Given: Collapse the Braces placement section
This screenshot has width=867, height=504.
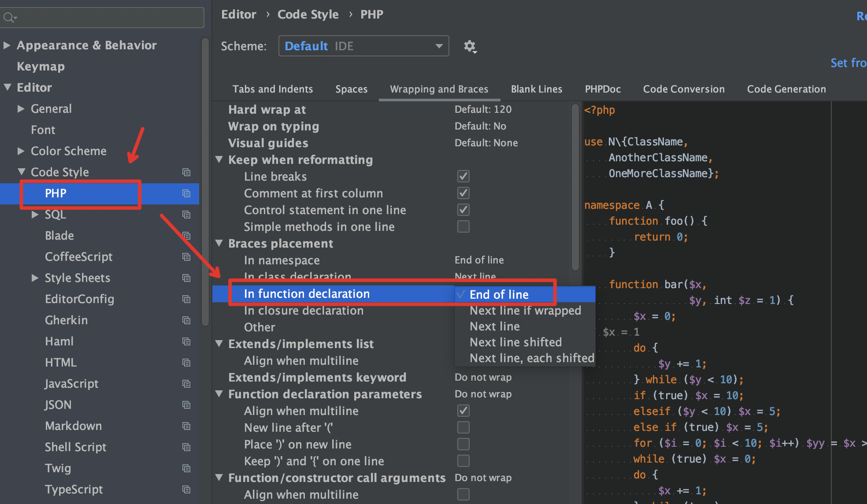Looking at the screenshot, I should (219, 243).
